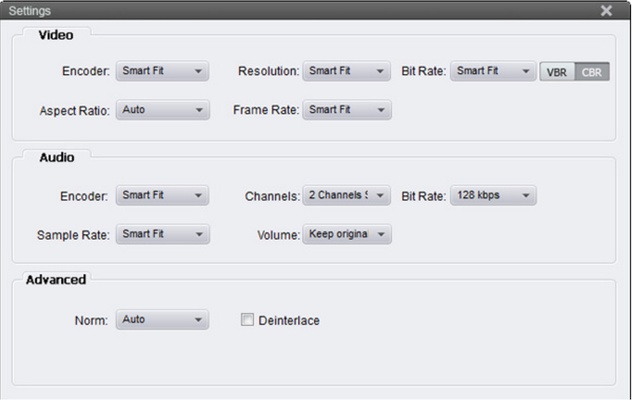Image resolution: width=633 pixels, height=400 pixels.
Task: Select CBR bit rate mode
Action: pos(592,72)
